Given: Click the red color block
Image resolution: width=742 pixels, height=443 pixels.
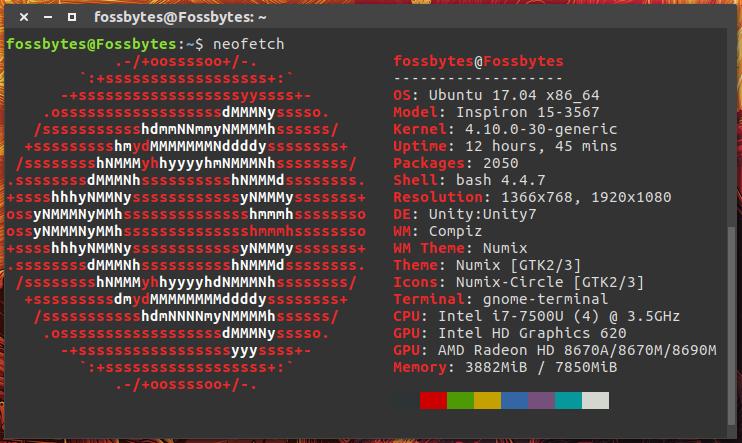Looking at the screenshot, I should [x=433, y=400].
